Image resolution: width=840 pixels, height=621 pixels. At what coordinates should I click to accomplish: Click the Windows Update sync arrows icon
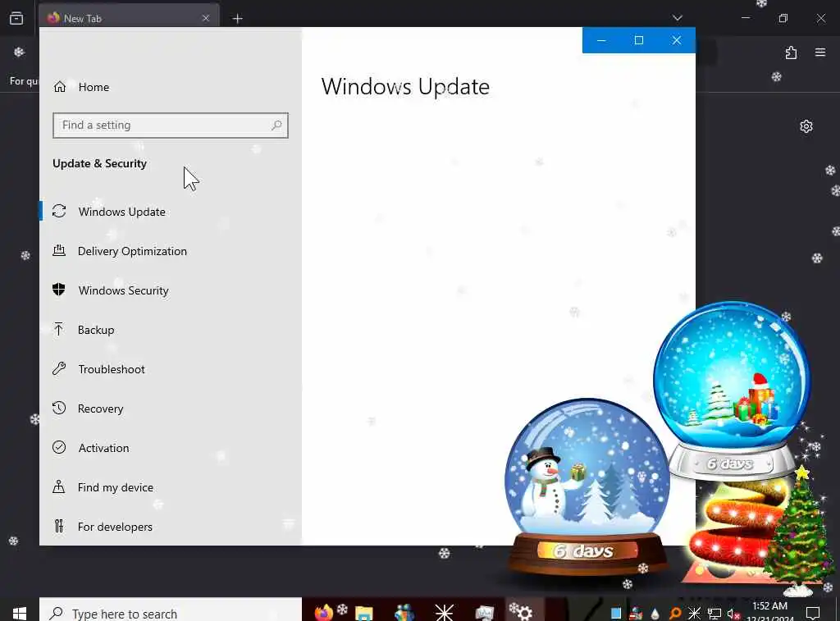(59, 211)
